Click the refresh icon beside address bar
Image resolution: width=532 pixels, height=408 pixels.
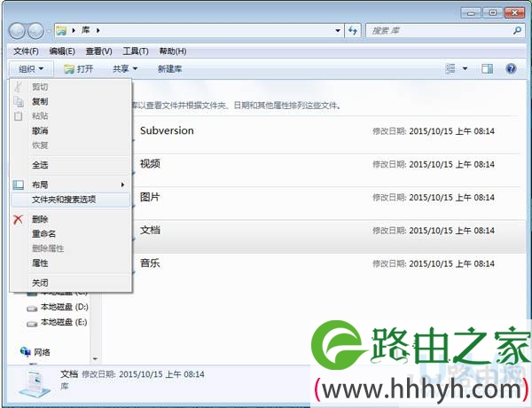coord(353,31)
